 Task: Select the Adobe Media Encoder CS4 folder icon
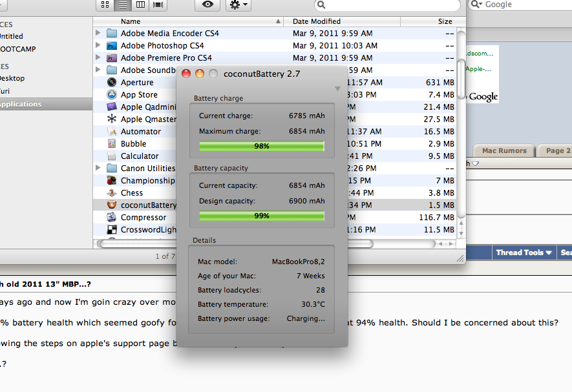[x=112, y=33]
